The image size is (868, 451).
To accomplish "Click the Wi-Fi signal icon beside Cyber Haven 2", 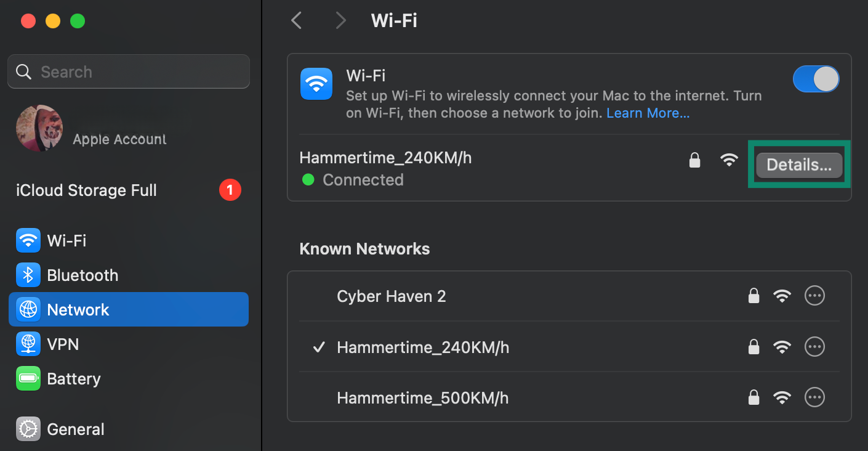I will tap(782, 296).
